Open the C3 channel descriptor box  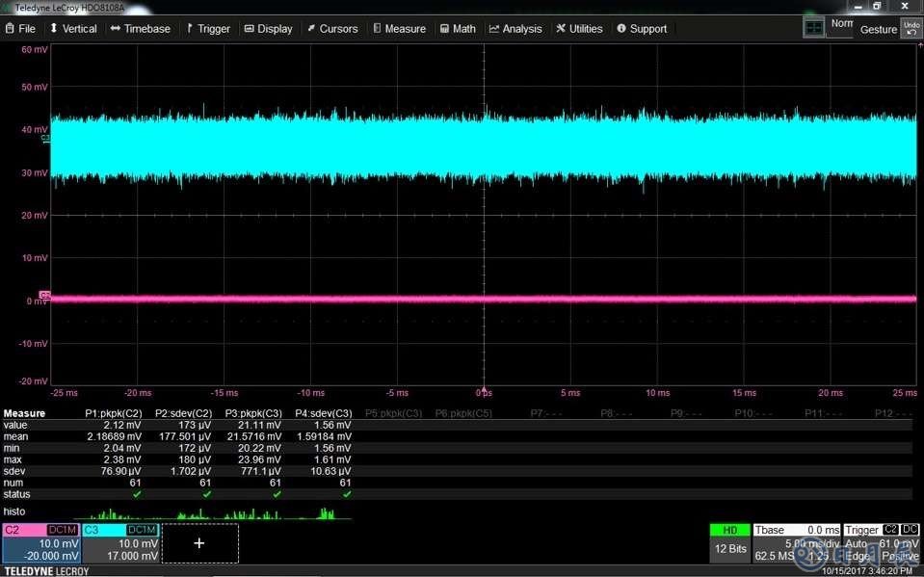coord(120,543)
